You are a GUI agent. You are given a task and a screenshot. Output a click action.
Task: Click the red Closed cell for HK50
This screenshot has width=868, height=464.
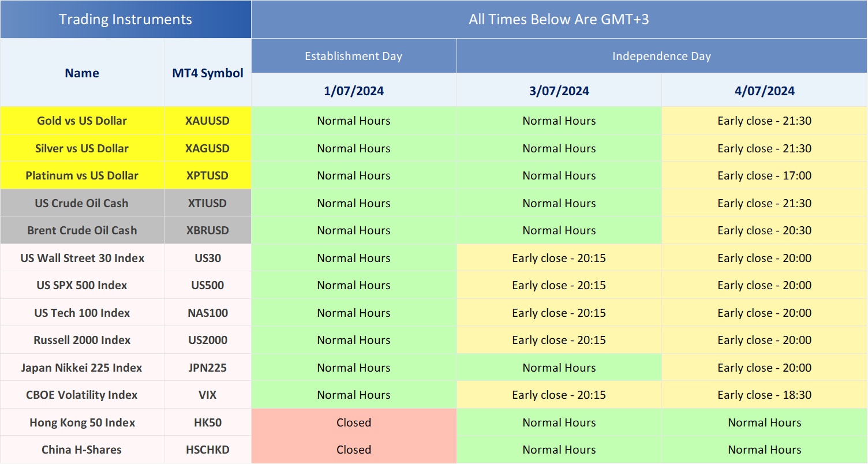pos(353,422)
